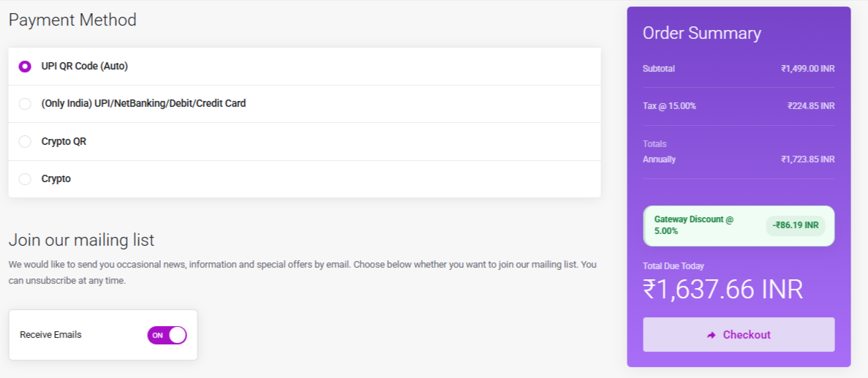Click the Total Due Today label

673,266
